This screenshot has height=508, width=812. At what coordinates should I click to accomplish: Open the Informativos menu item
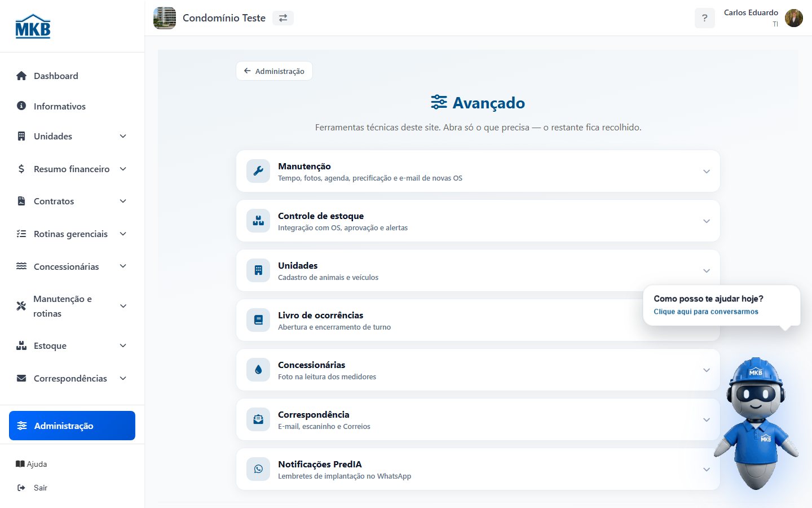pos(72,106)
